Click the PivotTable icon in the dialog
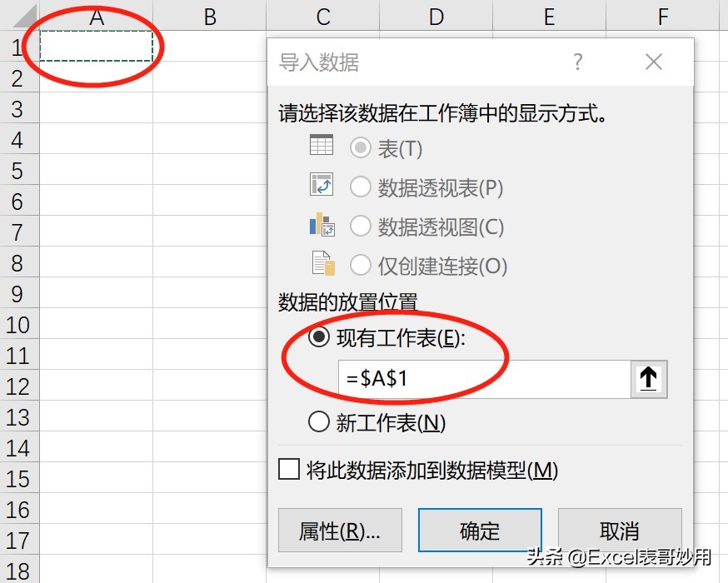This screenshot has width=728, height=583. point(321,186)
